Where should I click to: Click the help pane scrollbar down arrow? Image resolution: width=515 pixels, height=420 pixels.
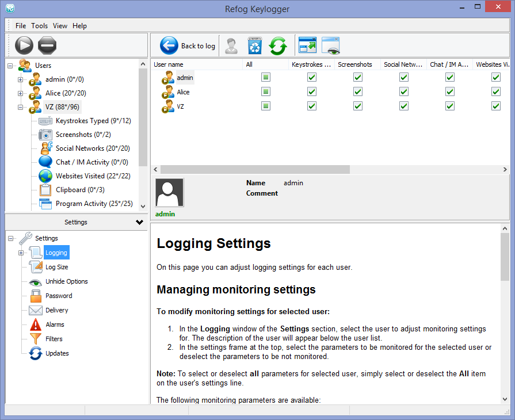point(505,399)
